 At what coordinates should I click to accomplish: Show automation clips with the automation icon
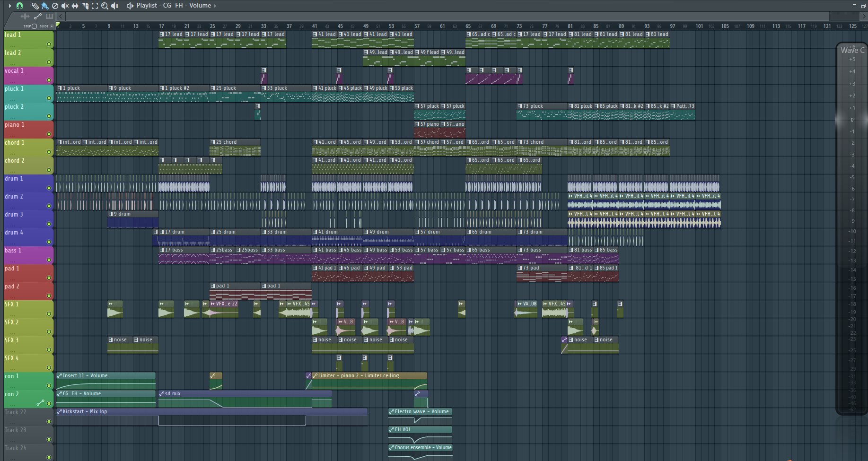38,16
